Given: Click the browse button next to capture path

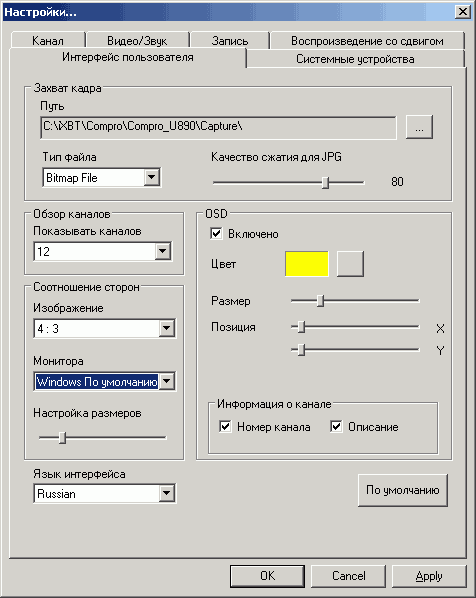Looking at the screenshot, I should 419,127.
